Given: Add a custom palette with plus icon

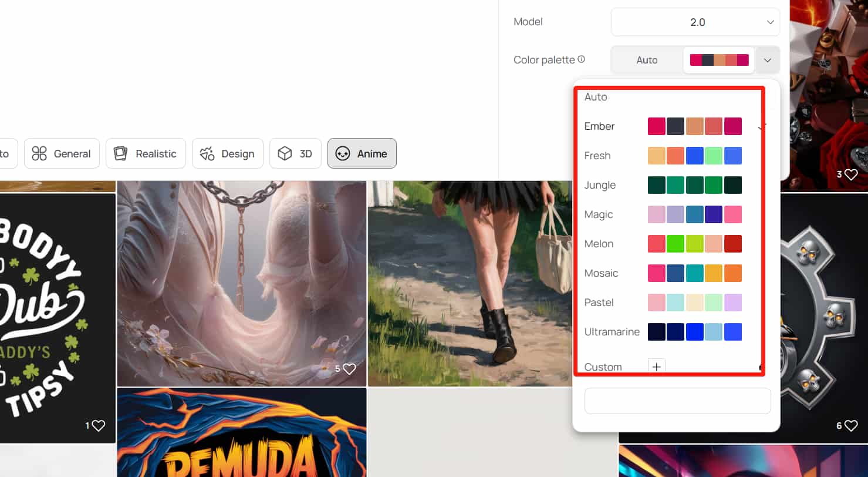Looking at the screenshot, I should (657, 367).
